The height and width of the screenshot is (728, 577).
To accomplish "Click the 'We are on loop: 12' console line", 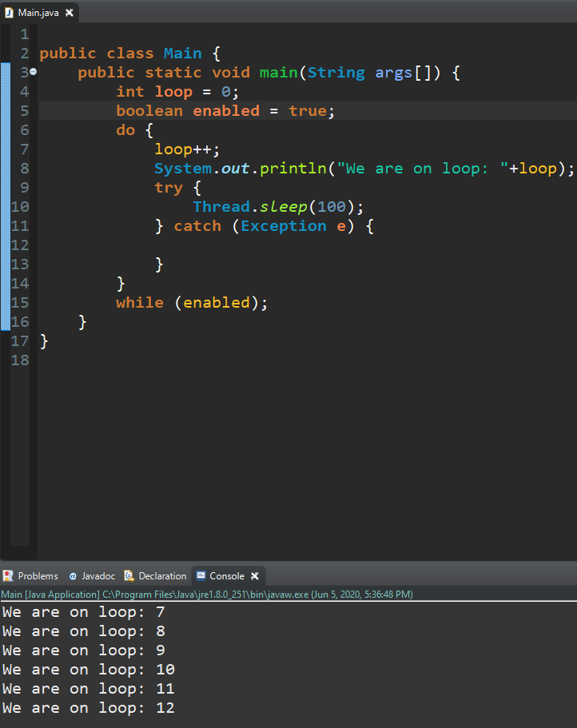I will tap(88, 707).
